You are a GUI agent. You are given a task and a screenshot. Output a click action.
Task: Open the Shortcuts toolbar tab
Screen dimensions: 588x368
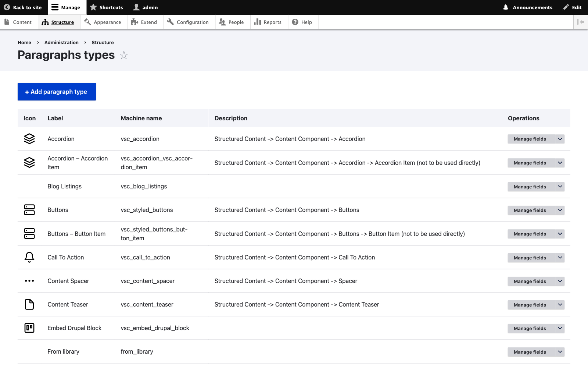pos(107,7)
